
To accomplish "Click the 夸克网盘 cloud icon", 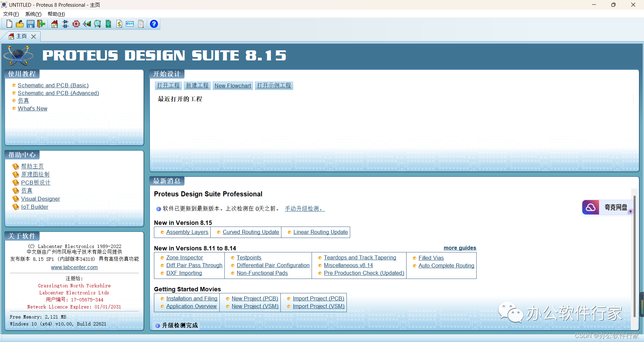I will 591,207.
